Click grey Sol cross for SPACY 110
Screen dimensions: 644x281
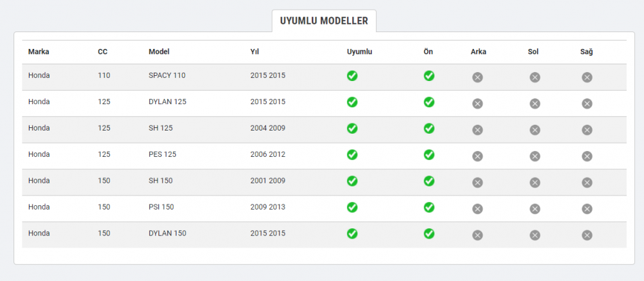point(535,77)
